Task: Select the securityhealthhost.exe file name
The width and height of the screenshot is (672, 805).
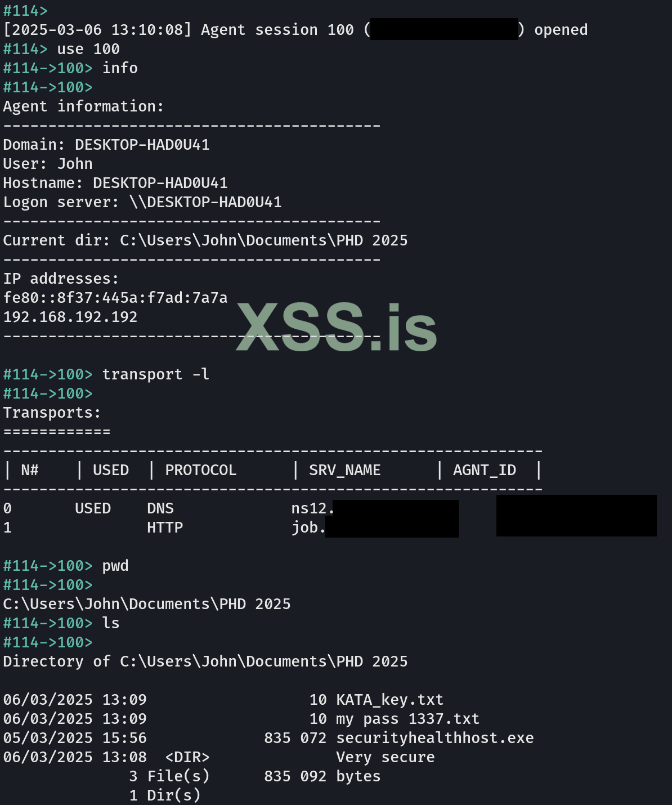Action: click(434, 738)
